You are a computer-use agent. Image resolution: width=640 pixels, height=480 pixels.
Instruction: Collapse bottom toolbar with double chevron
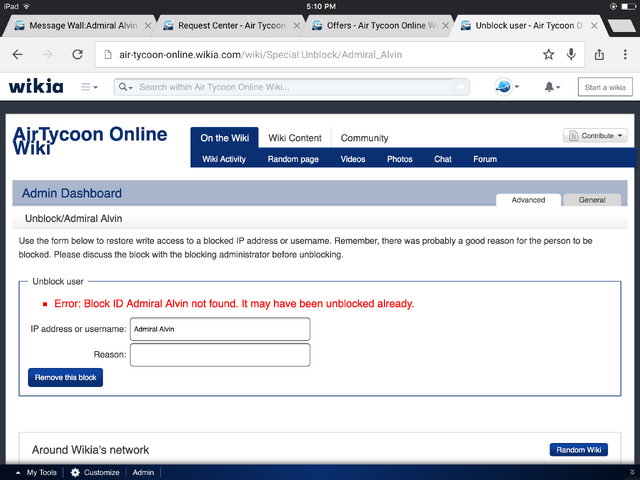(632, 472)
